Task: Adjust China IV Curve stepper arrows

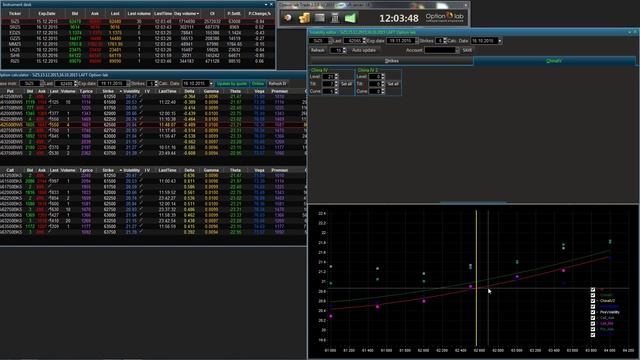Action: point(336,91)
